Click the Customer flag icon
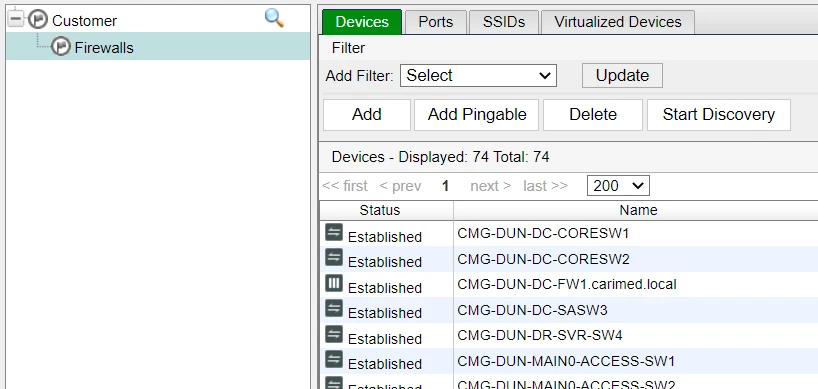818x389 pixels. pyautogui.click(x=38, y=20)
